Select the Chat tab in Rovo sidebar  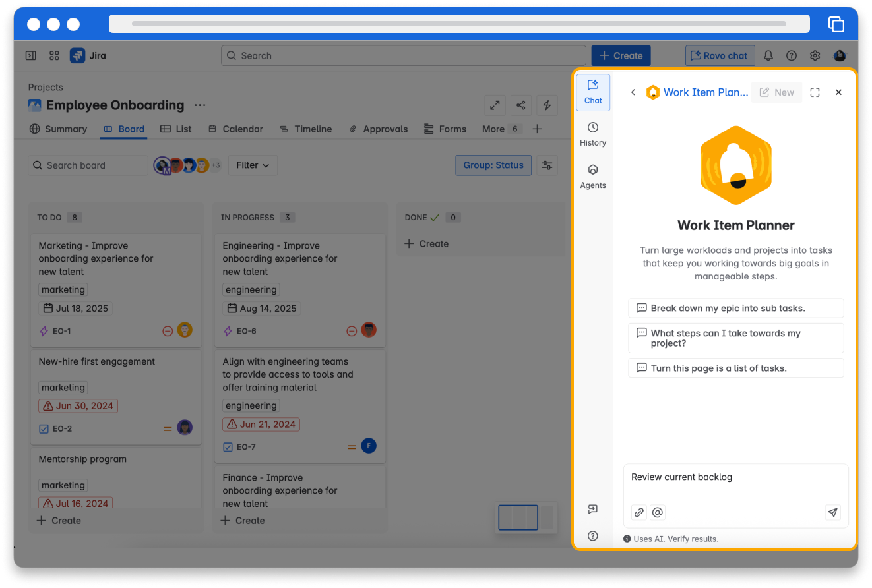pyautogui.click(x=593, y=92)
